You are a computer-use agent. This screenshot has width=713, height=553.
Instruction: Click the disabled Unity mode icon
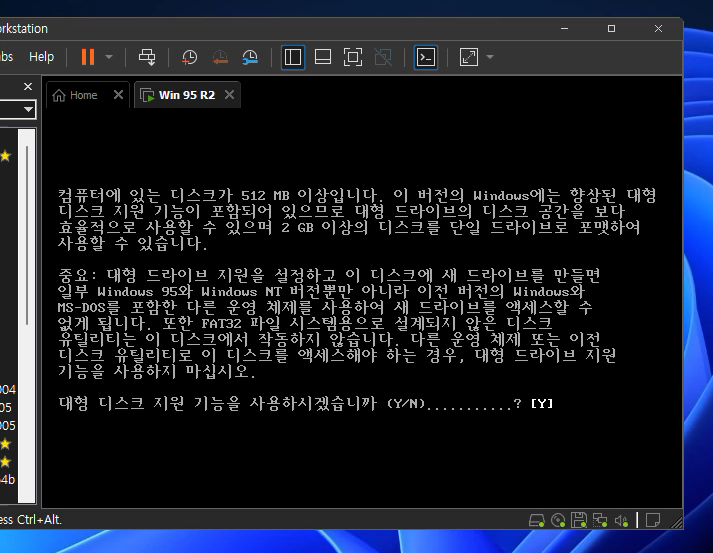click(x=383, y=57)
